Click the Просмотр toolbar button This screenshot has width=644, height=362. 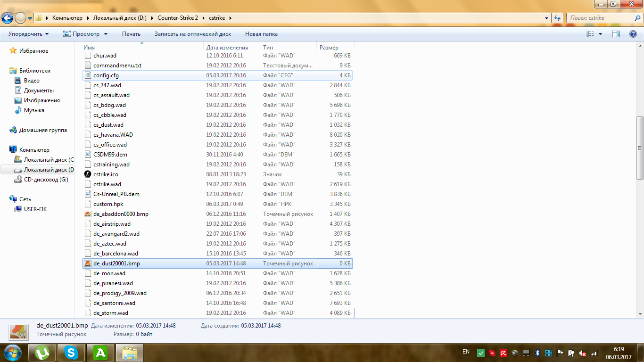point(81,34)
